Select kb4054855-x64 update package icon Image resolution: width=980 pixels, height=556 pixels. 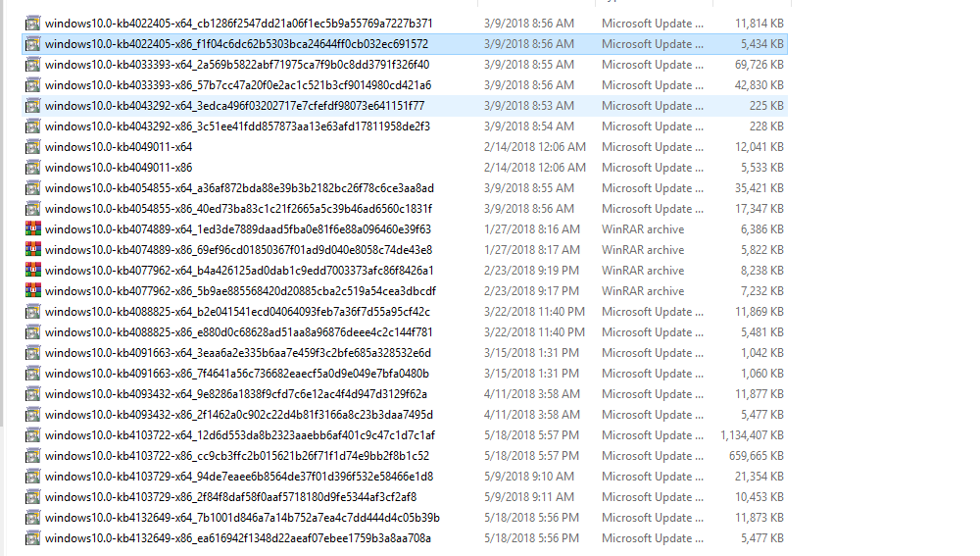[x=33, y=189]
